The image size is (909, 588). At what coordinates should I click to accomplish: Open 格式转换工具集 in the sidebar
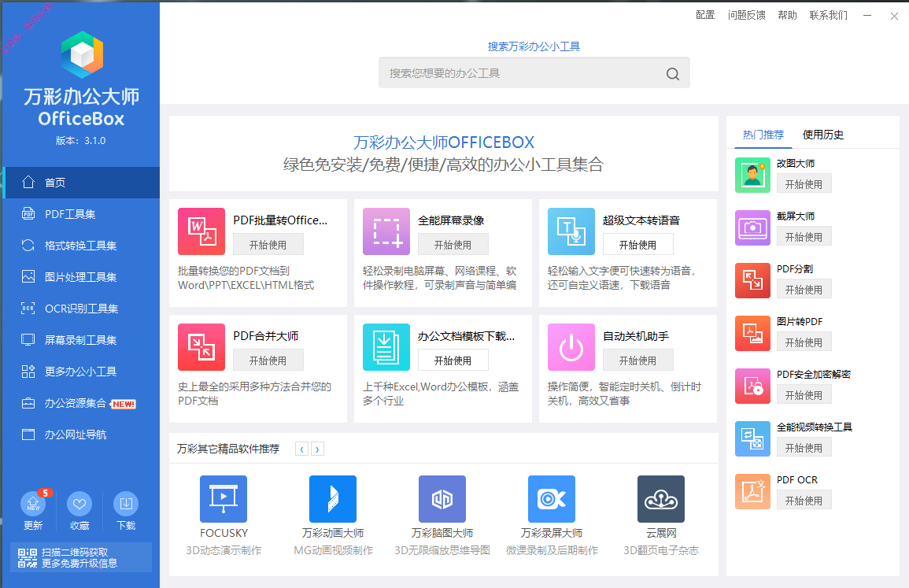(81, 246)
